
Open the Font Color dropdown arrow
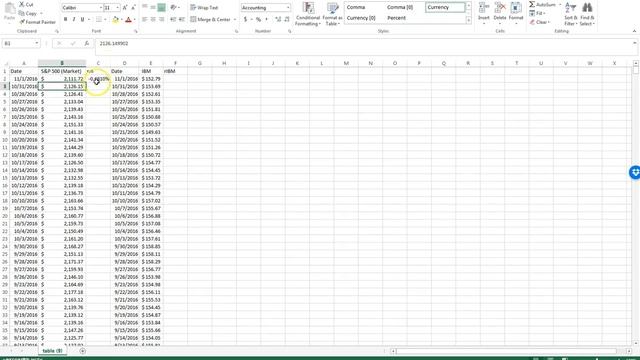coord(134,19)
